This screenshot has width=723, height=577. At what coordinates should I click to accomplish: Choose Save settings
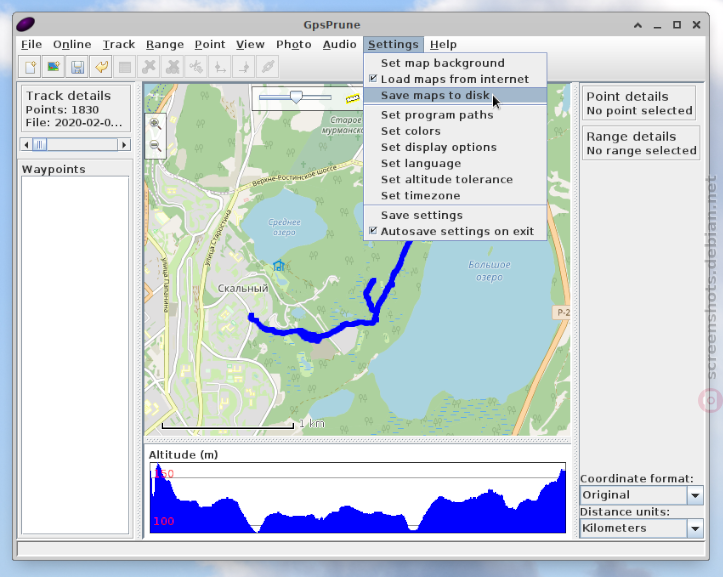455,215
